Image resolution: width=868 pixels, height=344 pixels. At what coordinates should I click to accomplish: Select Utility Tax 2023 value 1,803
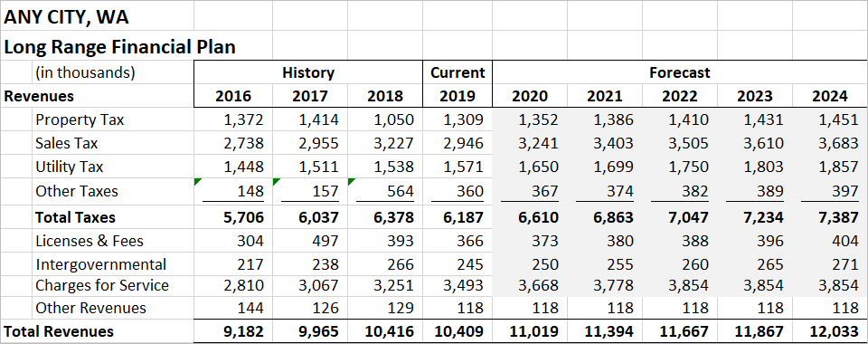[763, 167]
